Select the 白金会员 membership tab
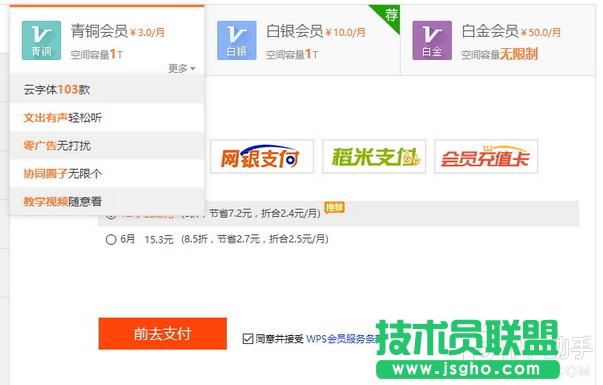The image size is (603, 385). click(498, 40)
